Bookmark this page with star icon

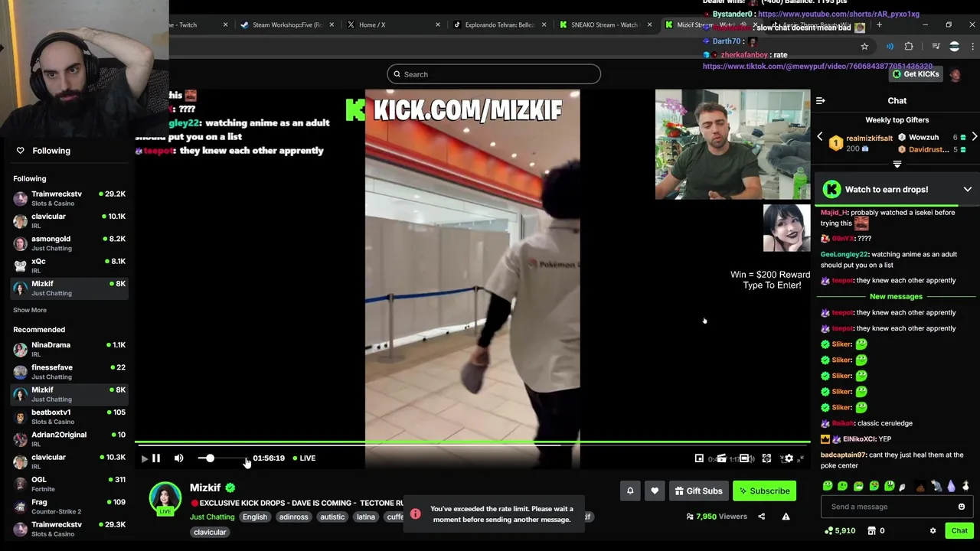(864, 47)
